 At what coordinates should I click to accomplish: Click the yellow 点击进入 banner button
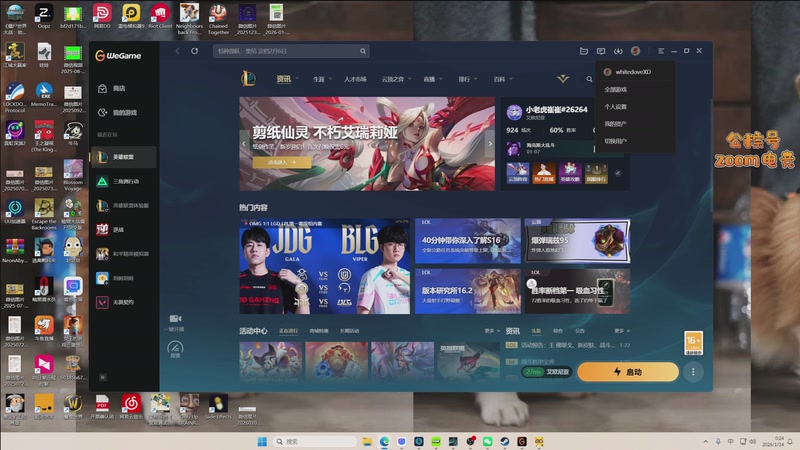tap(282, 162)
